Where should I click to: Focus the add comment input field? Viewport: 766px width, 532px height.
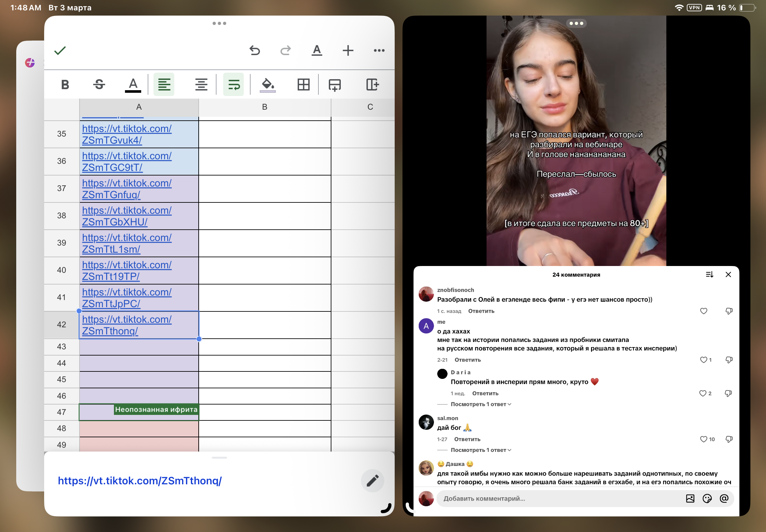560,499
